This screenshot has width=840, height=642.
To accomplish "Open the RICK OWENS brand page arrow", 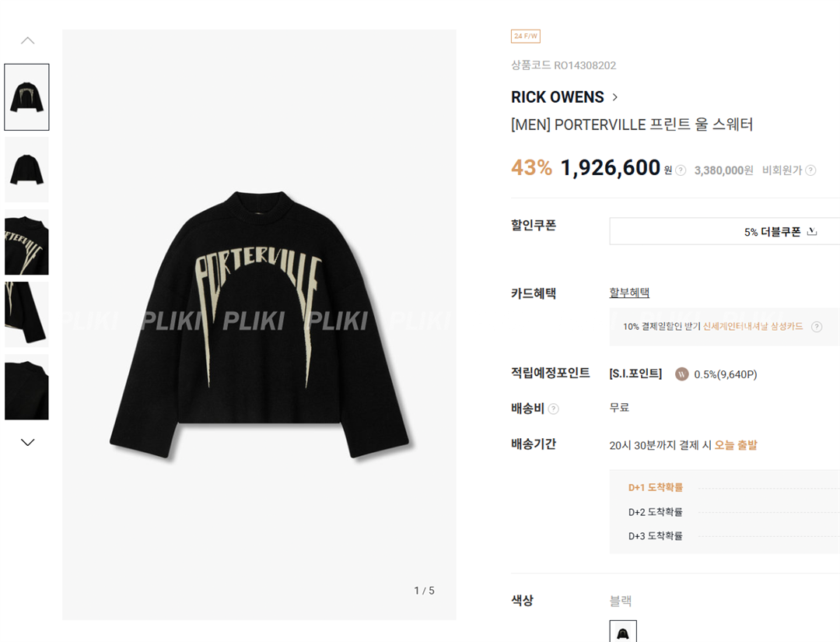I will (x=615, y=97).
